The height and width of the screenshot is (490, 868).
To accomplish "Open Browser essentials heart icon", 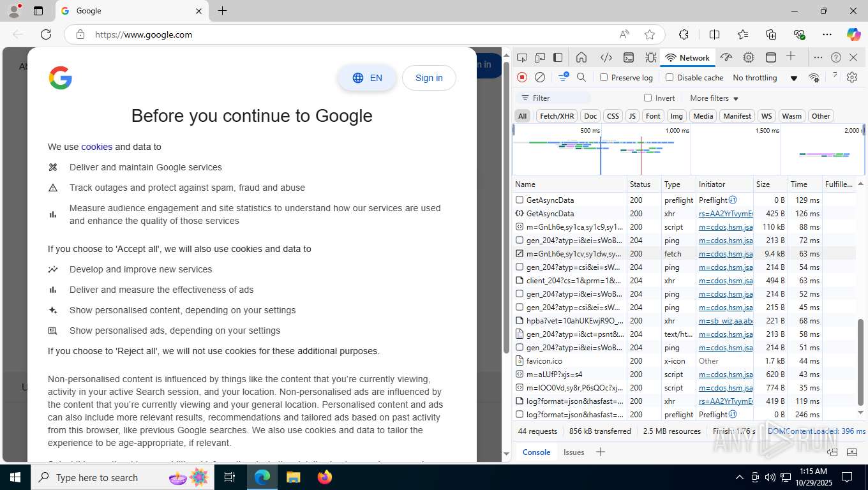I will tap(799, 34).
